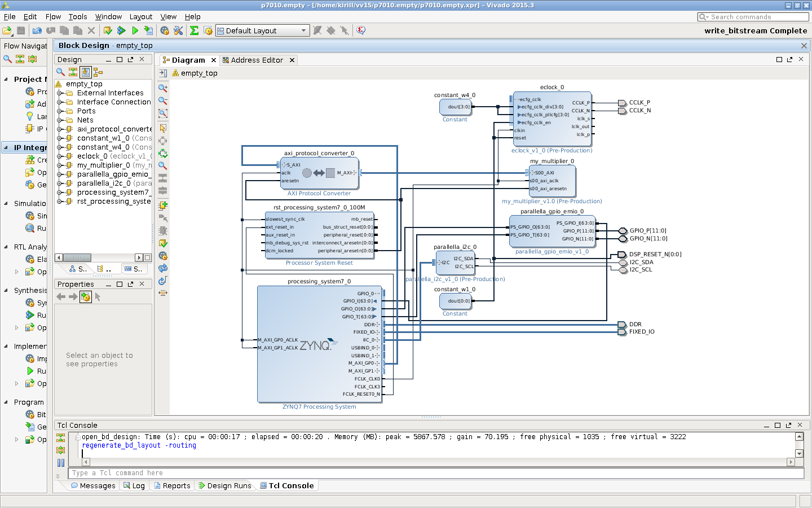This screenshot has width=812, height=508.
Task: Open the Tools menu
Action: [78, 16]
